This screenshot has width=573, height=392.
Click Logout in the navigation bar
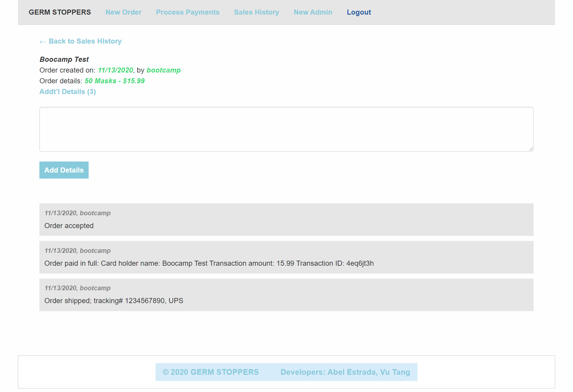[x=358, y=12]
